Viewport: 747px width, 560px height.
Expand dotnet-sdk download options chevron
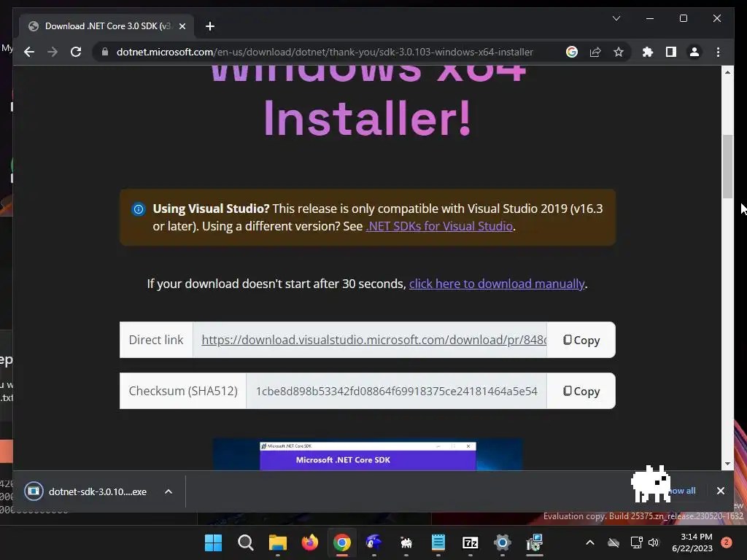(x=169, y=491)
